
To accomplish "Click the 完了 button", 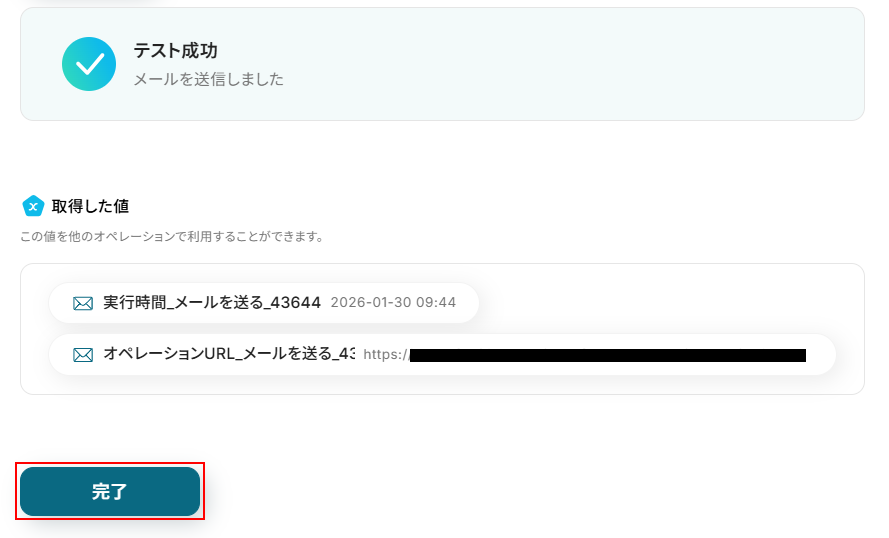I will pyautogui.click(x=110, y=492).
